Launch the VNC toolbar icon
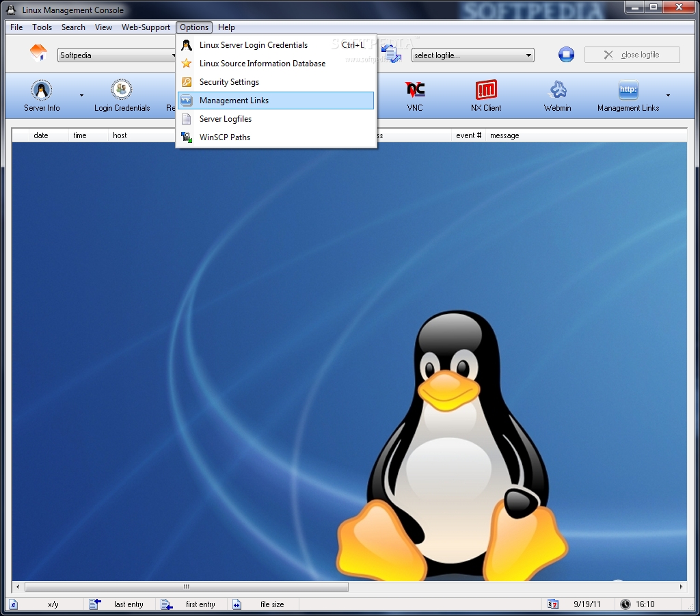The width and height of the screenshot is (700, 616). pyautogui.click(x=415, y=90)
